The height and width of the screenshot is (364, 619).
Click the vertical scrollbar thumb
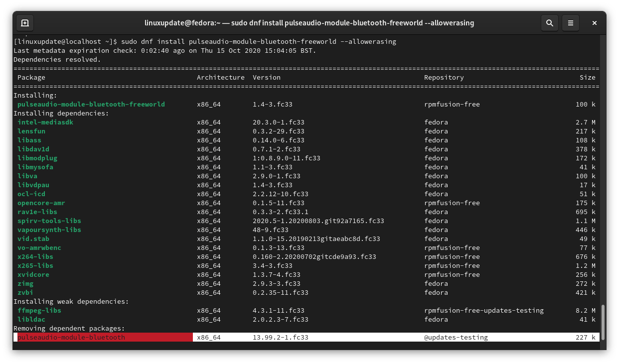point(603,322)
